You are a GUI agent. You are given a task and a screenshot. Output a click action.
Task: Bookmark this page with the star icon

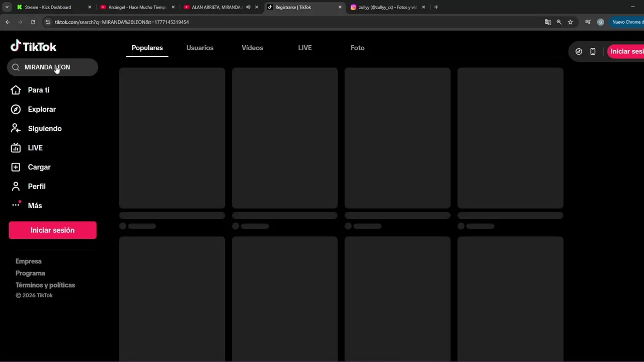click(x=570, y=22)
